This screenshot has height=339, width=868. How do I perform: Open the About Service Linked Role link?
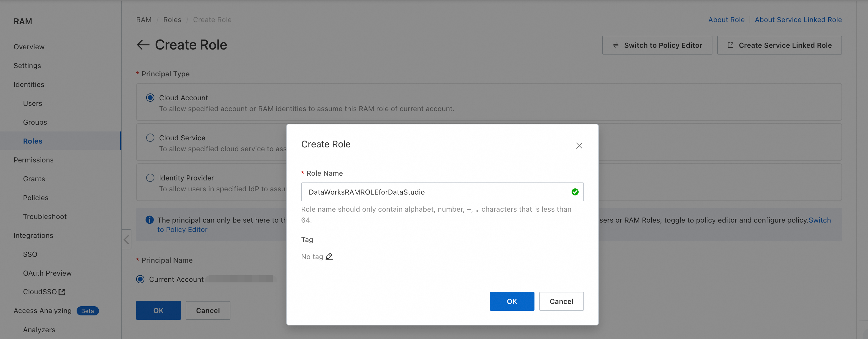(x=798, y=19)
